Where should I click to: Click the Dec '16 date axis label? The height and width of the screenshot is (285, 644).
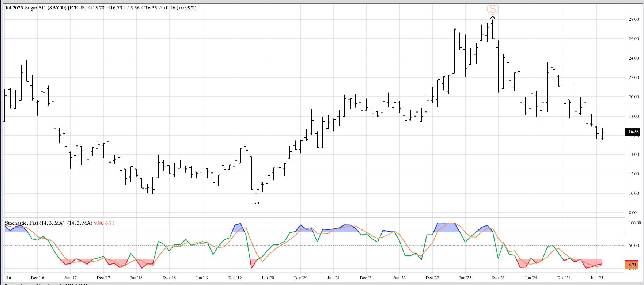(38, 278)
